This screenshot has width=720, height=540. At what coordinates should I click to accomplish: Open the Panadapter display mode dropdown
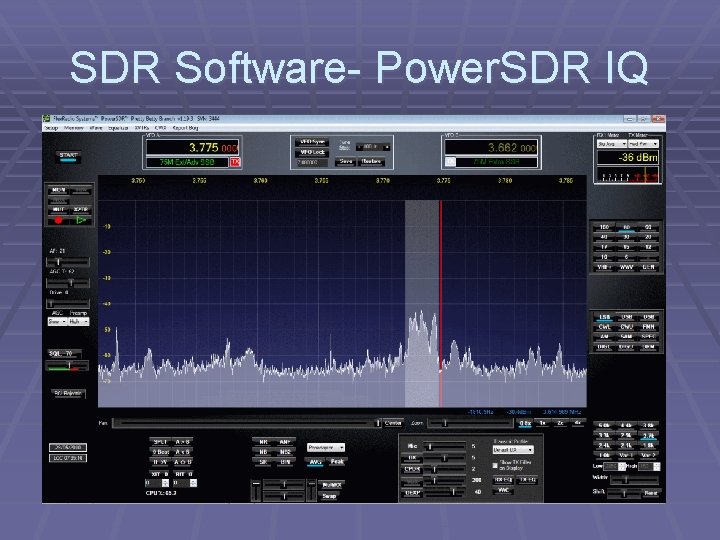(326, 447)
